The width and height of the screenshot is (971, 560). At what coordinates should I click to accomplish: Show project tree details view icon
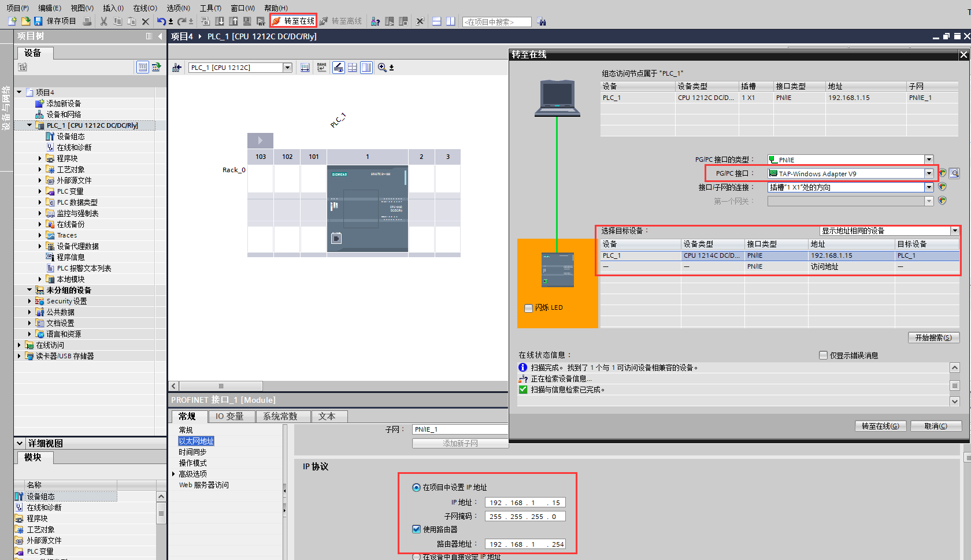click(x=142, y=67)
